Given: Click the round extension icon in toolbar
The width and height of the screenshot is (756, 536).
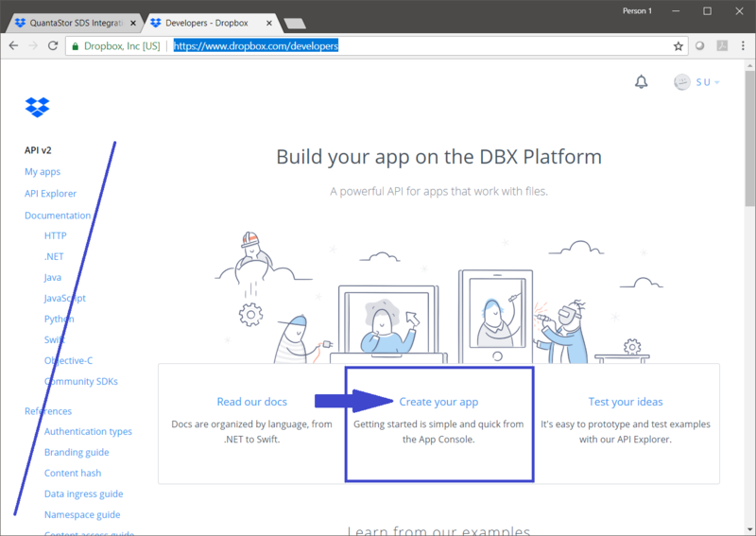Looking at the screenshot, I should coord(699,45).
